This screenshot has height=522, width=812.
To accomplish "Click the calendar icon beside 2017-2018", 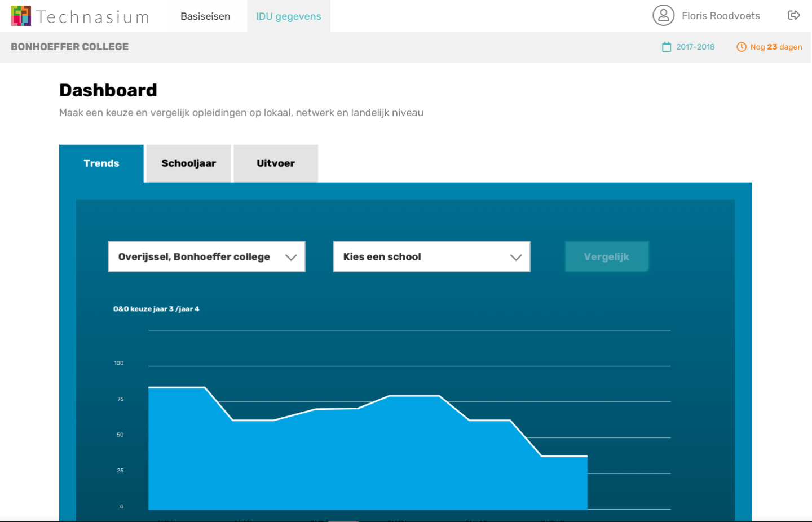I will pos(667,47).
